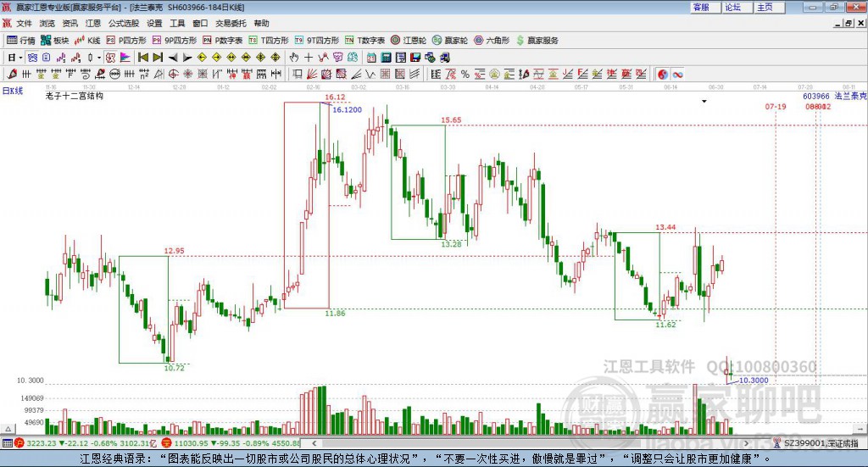Select the hand pan tool

pos(294,58)
